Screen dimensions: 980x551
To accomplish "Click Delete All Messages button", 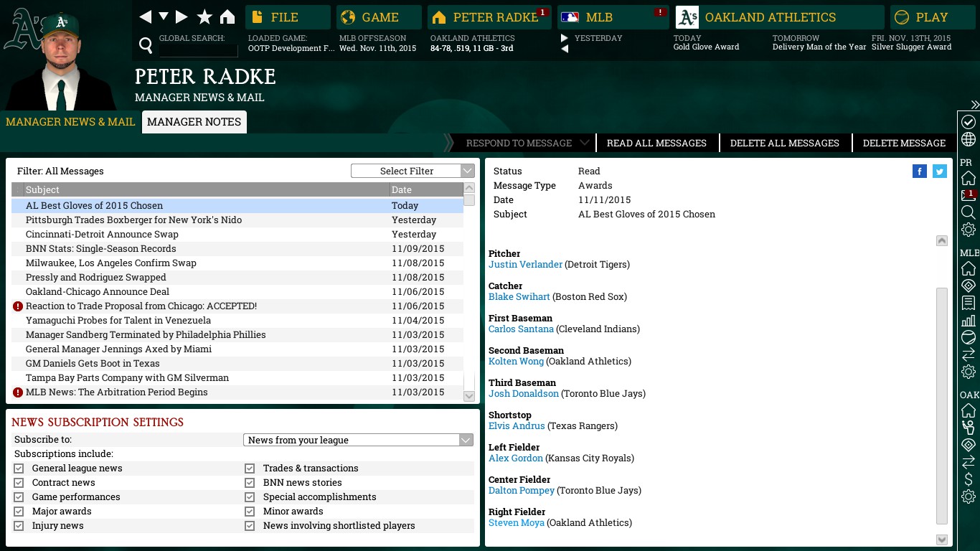I will [785, 143].
